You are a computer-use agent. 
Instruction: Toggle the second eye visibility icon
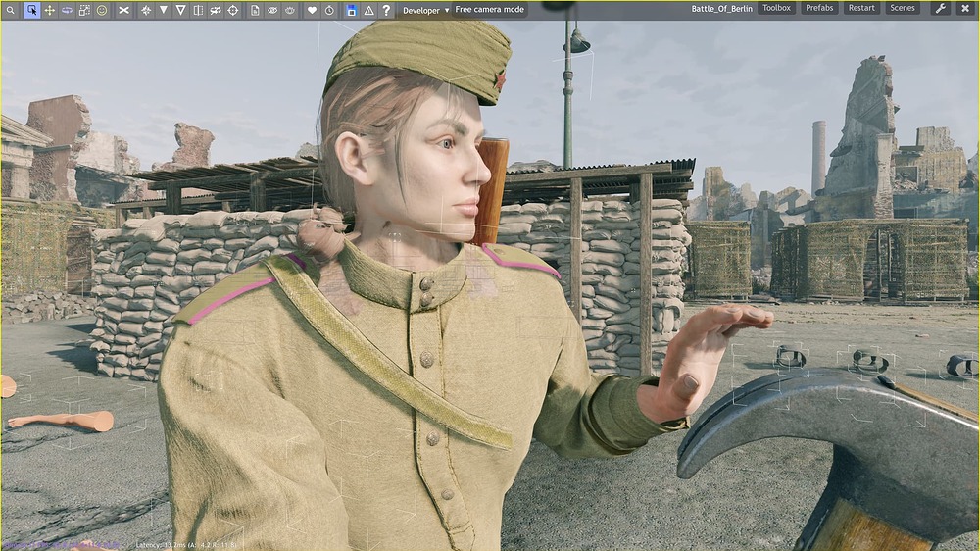click(x=290, y=10)
